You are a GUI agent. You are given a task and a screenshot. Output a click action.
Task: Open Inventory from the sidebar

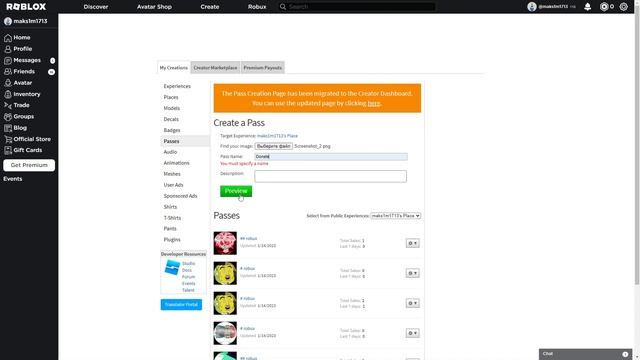[27, 94]
